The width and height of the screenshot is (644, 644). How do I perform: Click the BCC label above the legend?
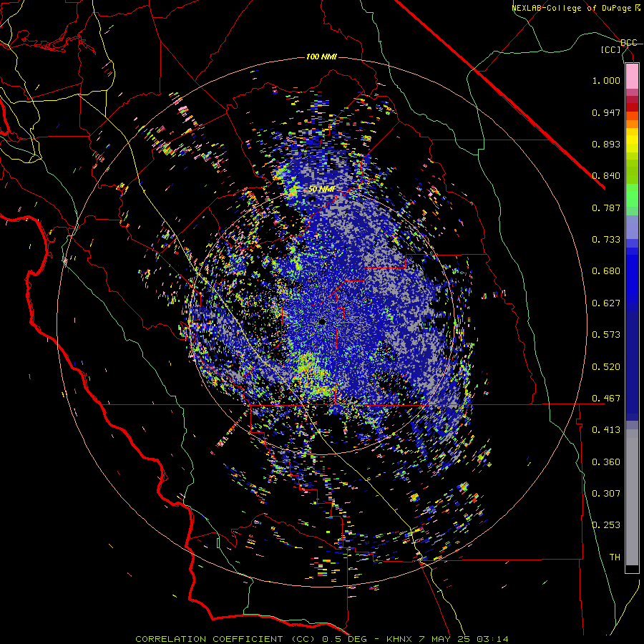628,43
